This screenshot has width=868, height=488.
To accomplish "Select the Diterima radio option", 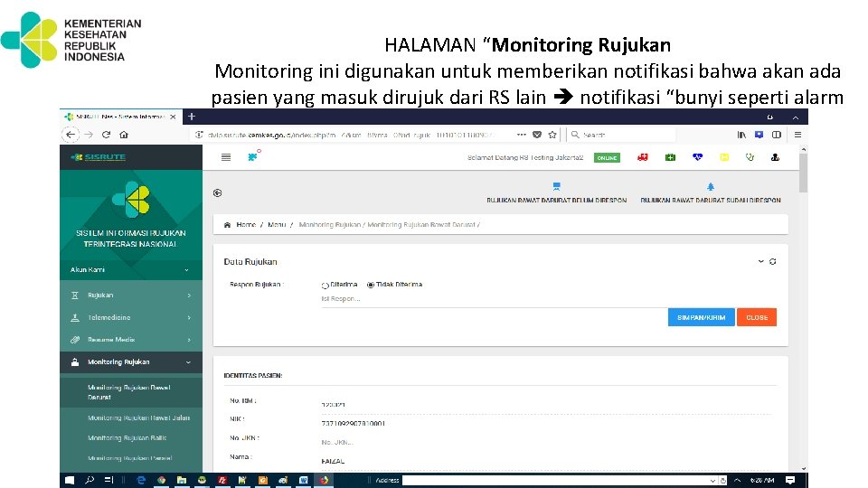I will click(x=325, y=285).
